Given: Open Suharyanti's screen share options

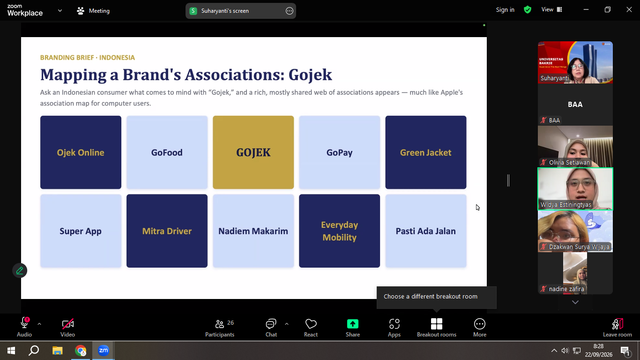Looking at the screenshot, I should pyautogui.click(x=289, y=11).
